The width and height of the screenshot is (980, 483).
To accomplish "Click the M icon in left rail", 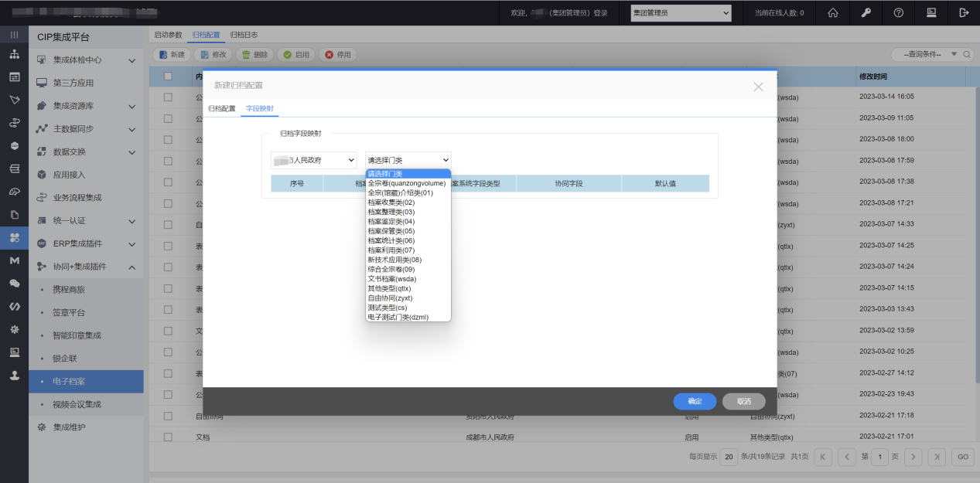I will [14, 260].
